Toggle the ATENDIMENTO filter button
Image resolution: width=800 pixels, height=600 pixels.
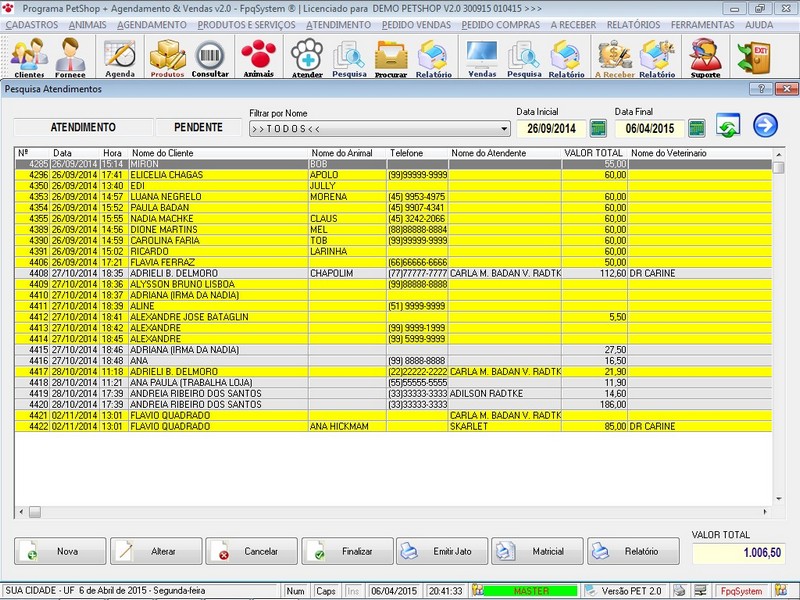pyautogui.click(x=83, y=127)
